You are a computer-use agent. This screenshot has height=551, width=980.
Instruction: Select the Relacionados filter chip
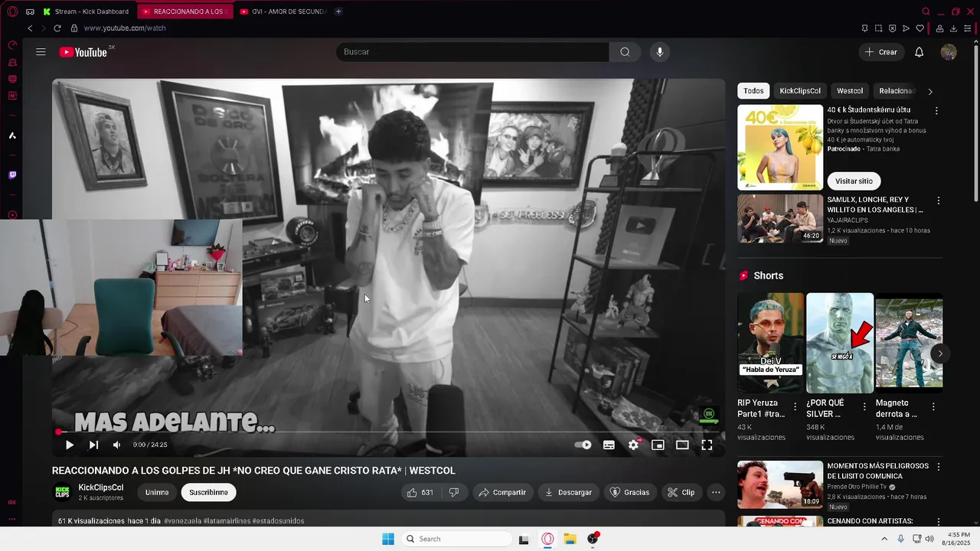pos(897,91)
